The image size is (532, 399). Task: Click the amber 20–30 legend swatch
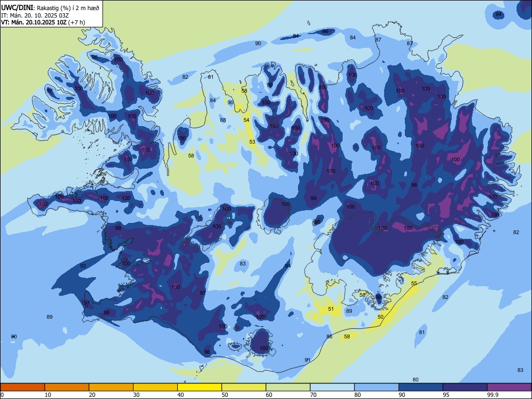tap(111, 387)
